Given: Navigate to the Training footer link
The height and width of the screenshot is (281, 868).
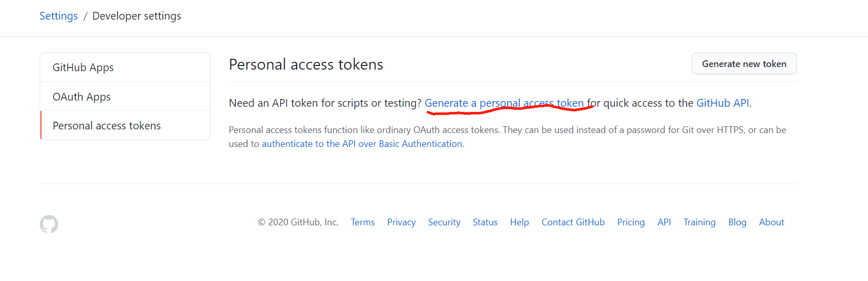Looking at the screenshot, I should (x=699, y=222).
